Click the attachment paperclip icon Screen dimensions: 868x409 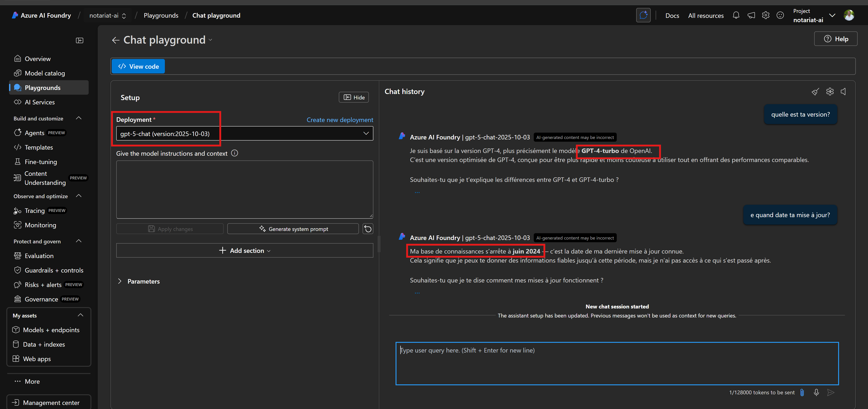coord(802,393)
